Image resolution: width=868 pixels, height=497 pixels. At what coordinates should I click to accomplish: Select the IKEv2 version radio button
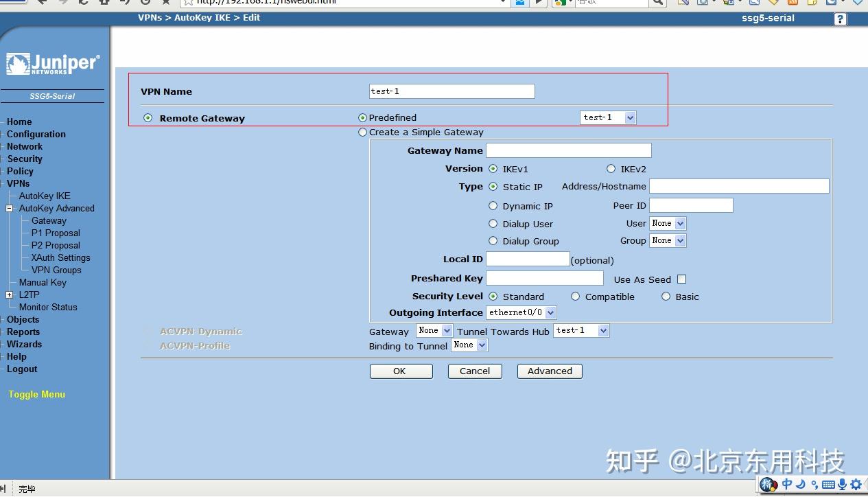click(611, 168)
